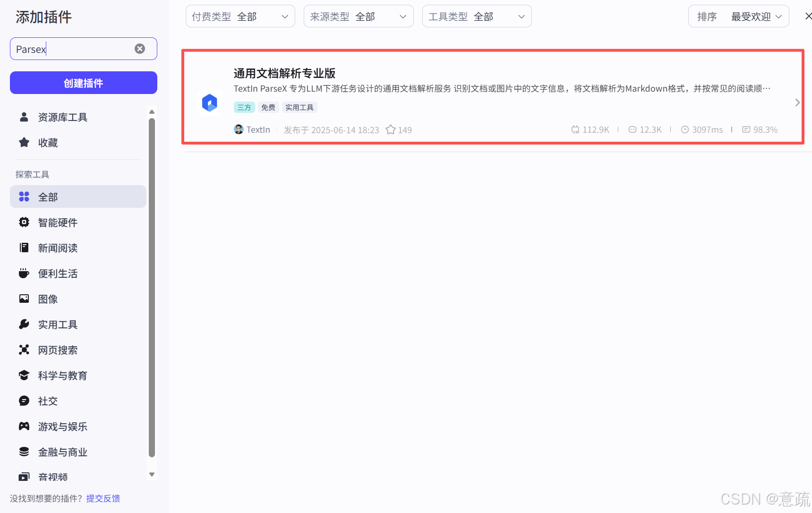
Task: Click the 3097ms response time icon
Action: [x=685, y=129]
